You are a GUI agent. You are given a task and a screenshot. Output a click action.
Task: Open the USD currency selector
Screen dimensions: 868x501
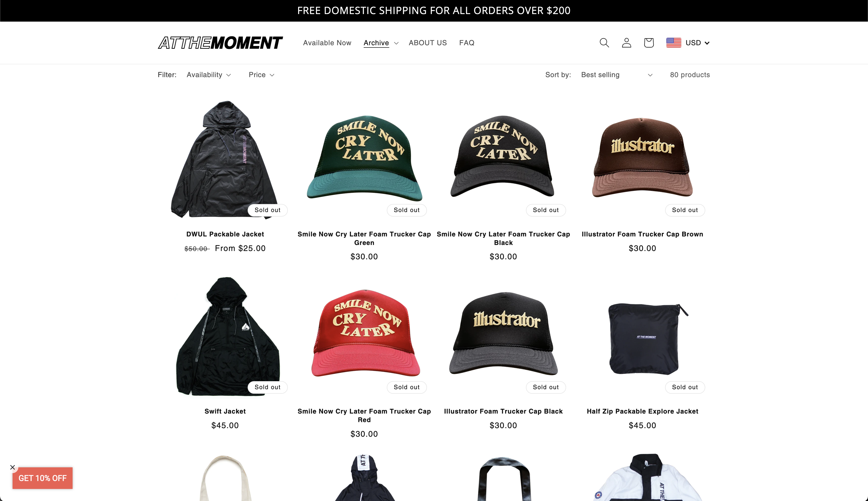[x=697, y=43]
